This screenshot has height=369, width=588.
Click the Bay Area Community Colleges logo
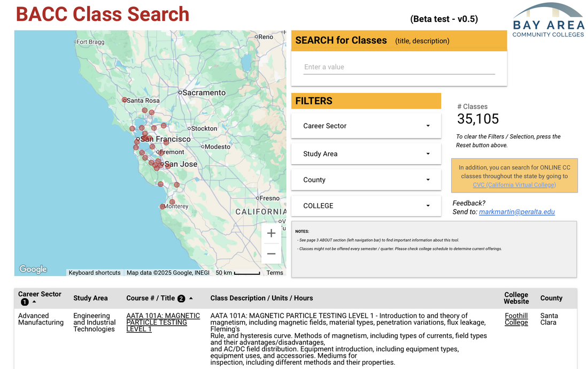(x=548, y=20)
